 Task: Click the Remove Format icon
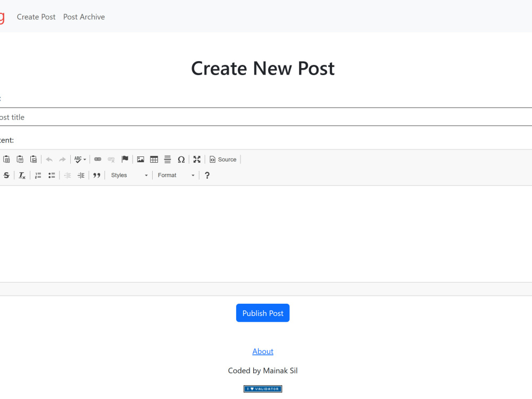22,175
